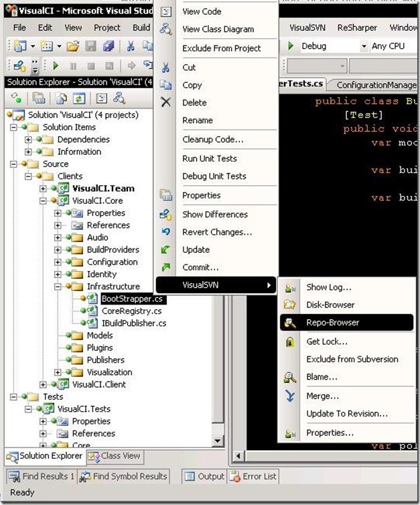Open the Error List tab

click(x=253, y=476)
